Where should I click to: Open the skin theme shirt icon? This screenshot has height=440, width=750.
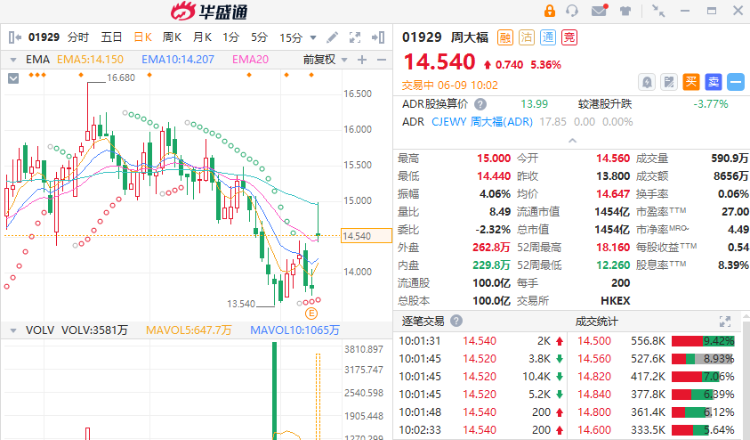click(x=625, y=11)
